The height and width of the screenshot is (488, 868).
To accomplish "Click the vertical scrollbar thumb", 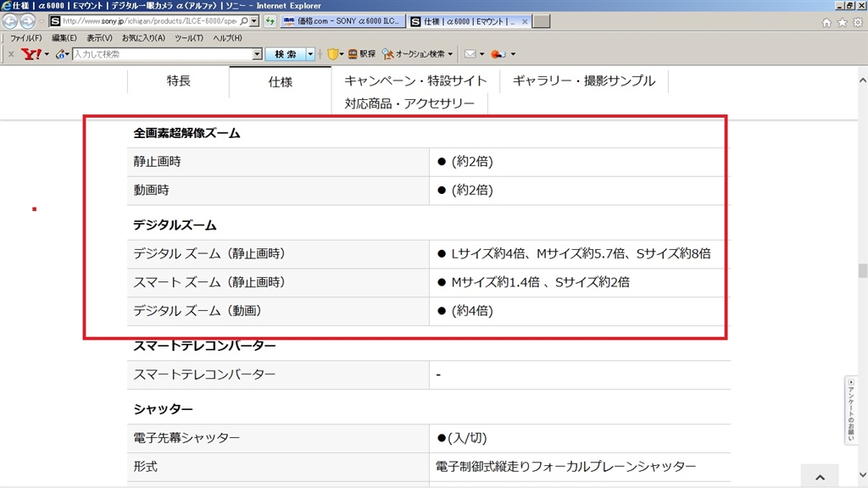I will tap(862, 271).
